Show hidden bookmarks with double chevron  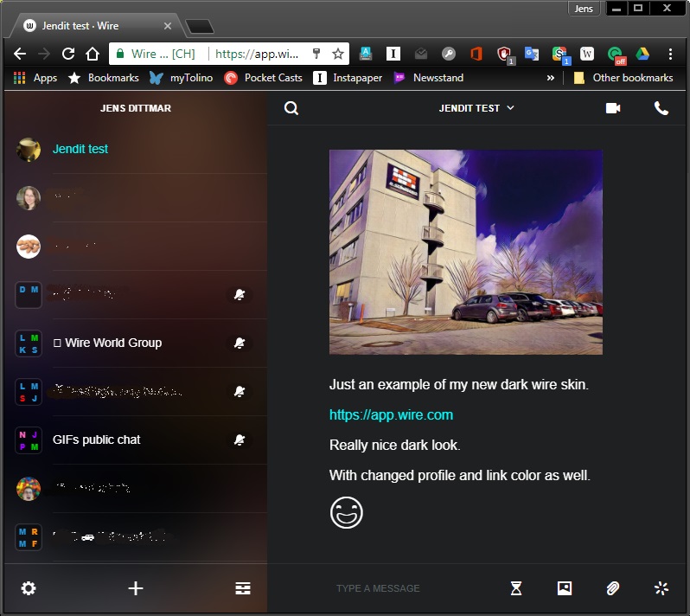coord(551,78)
